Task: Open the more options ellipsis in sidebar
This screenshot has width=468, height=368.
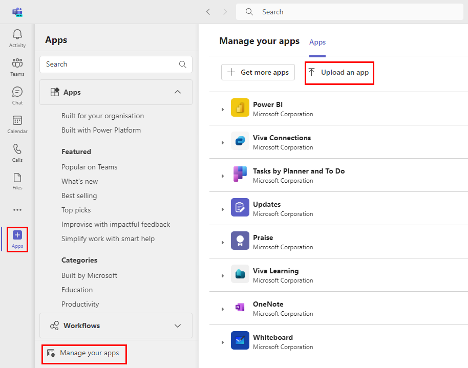Action: [x=17, y=210]
